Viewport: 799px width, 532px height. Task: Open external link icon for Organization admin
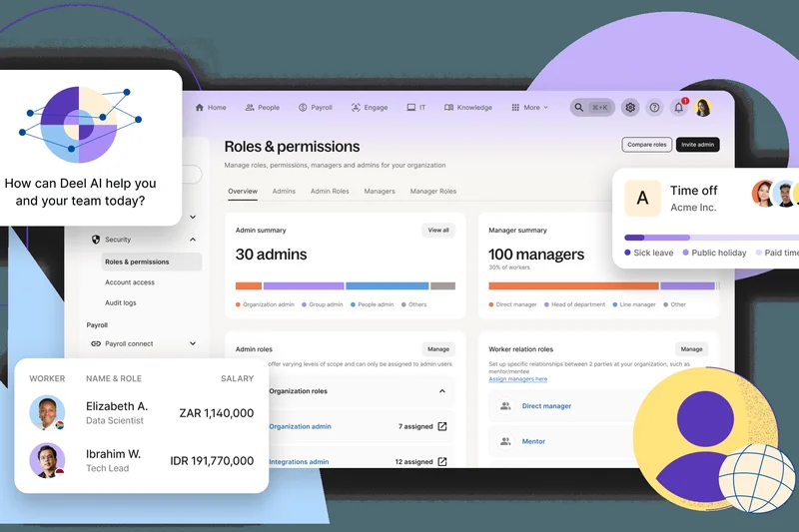[x=442, y=426]
